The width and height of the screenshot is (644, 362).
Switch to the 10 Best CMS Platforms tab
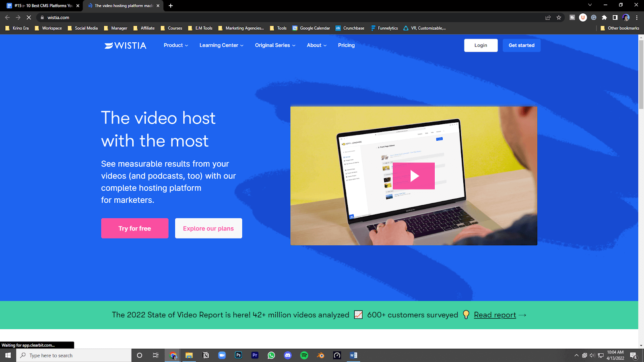coord(43,6)
